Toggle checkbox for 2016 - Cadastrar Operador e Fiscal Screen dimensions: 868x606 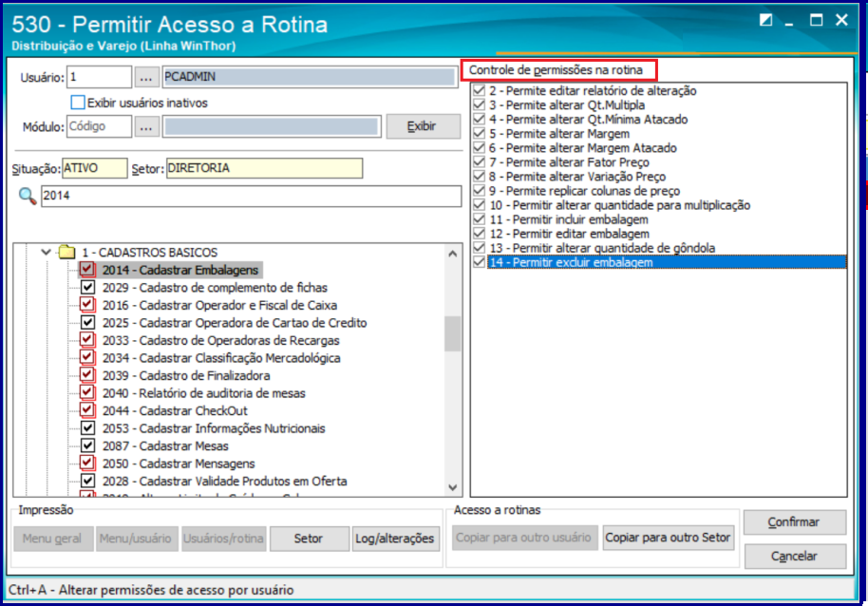pyautogui.click(x=87, y=305)
